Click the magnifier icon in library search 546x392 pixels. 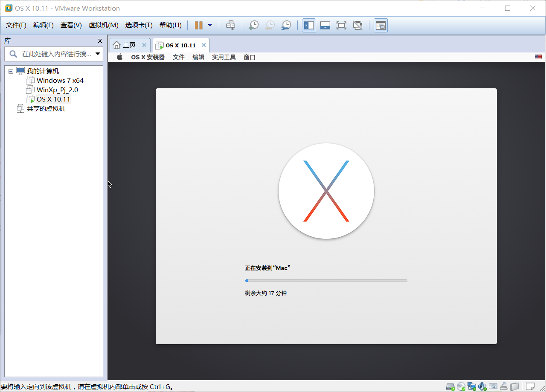[x=13, y=54]
